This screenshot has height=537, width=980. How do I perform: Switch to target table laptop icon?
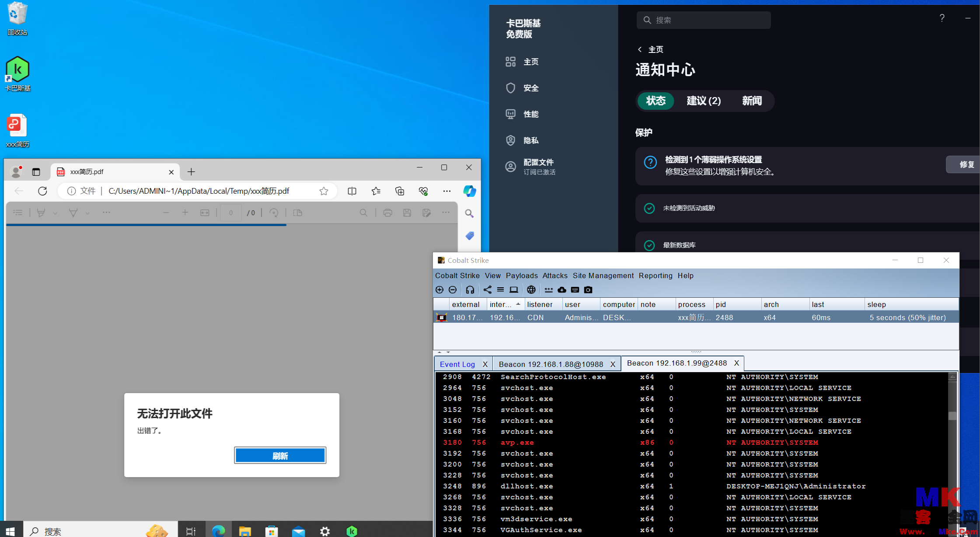pos(514,290)
